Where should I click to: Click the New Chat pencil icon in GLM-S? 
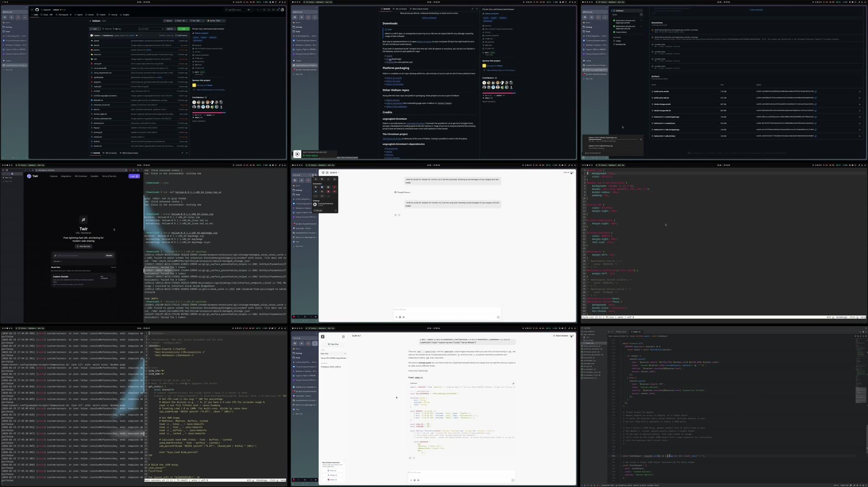[x=327, y=173]
